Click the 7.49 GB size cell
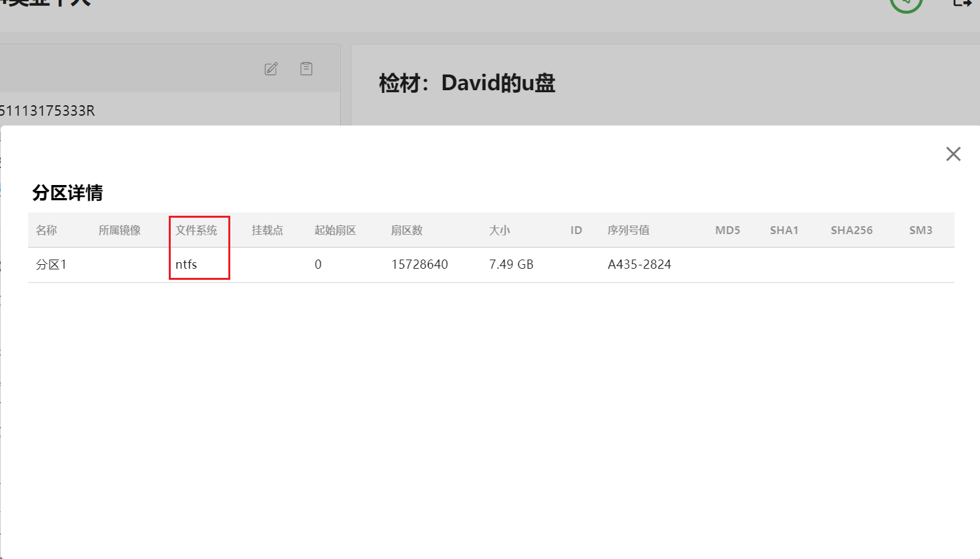980x559 pixels. 511,265
